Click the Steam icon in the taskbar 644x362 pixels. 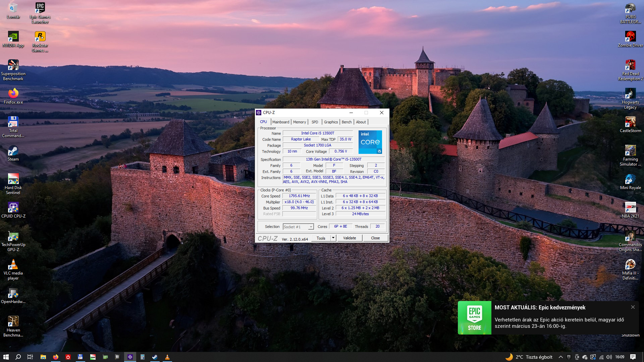pyautogui.click(x=155, y=357)
